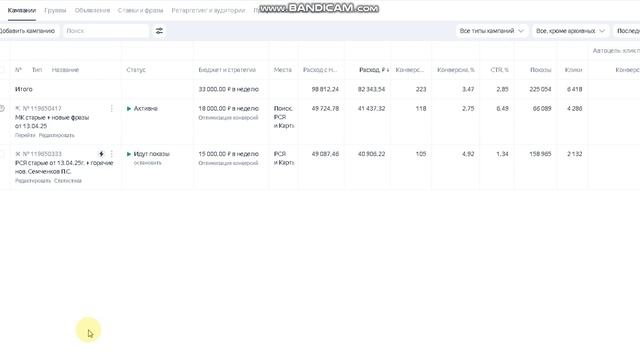The height and width of the screenshot is (360, 640).
Task: Click Статистика link under campaign №119650333
Action: [68, 180]
